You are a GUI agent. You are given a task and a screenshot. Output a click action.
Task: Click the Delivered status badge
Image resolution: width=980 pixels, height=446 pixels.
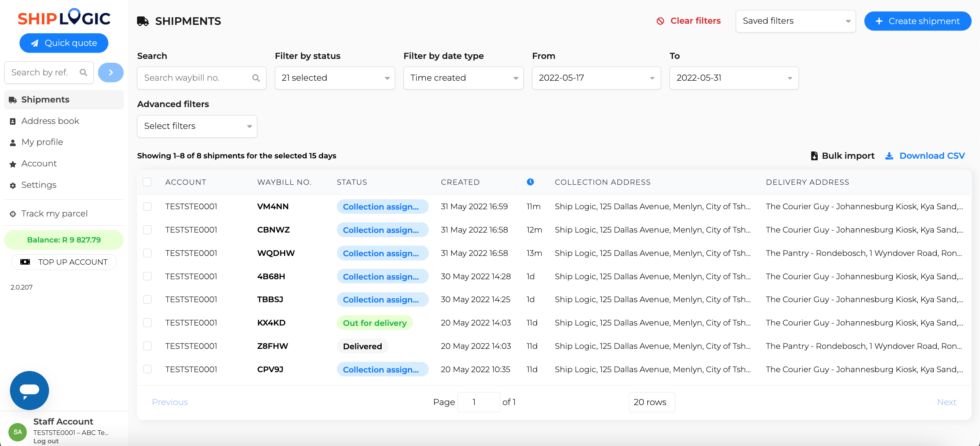(363, 346)
